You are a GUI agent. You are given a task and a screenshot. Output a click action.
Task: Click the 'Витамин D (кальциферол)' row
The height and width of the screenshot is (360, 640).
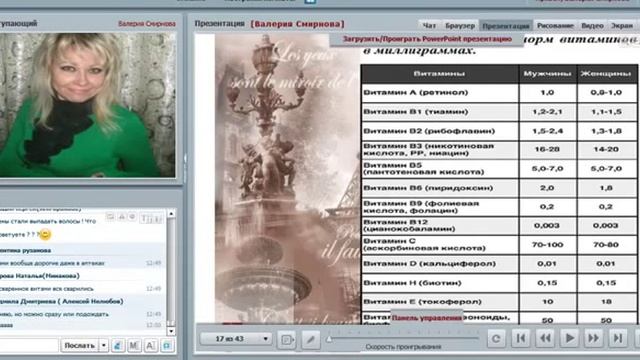pyautogui.click(x=499, y=264)
